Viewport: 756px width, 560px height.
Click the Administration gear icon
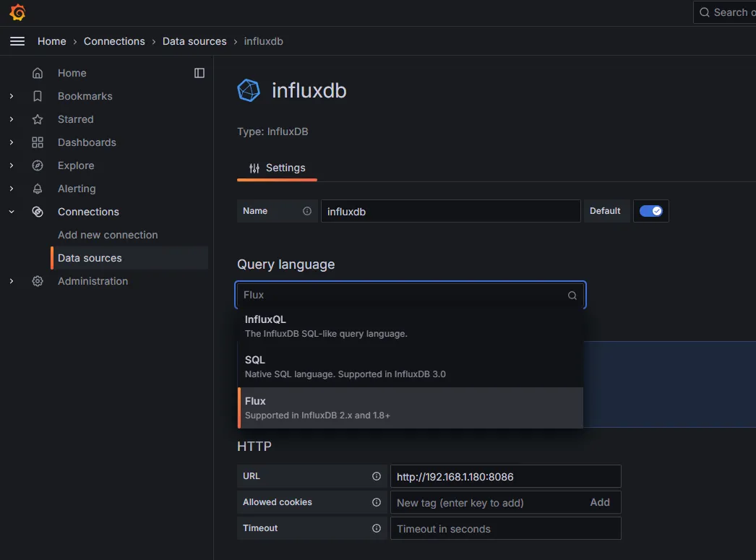[x=38, y=282]
